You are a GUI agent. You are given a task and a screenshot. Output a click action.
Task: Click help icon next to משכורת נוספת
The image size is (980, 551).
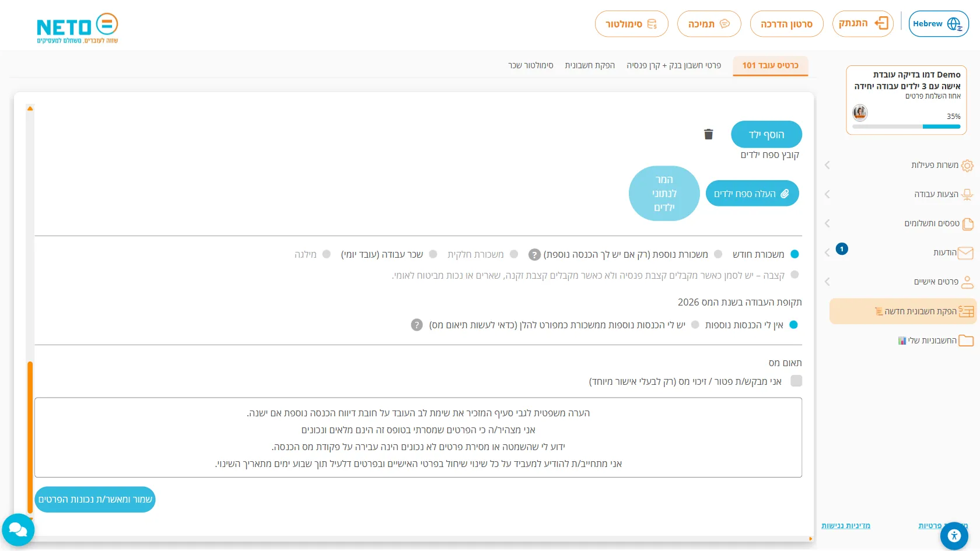pyautogui.click(x=534, y=255)
